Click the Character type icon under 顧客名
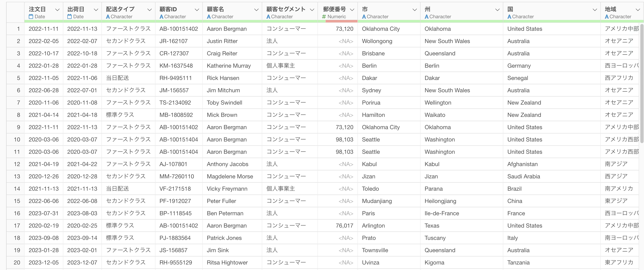Image resolution: width=644 pixels, height=270 pixels. coord(209,17)
